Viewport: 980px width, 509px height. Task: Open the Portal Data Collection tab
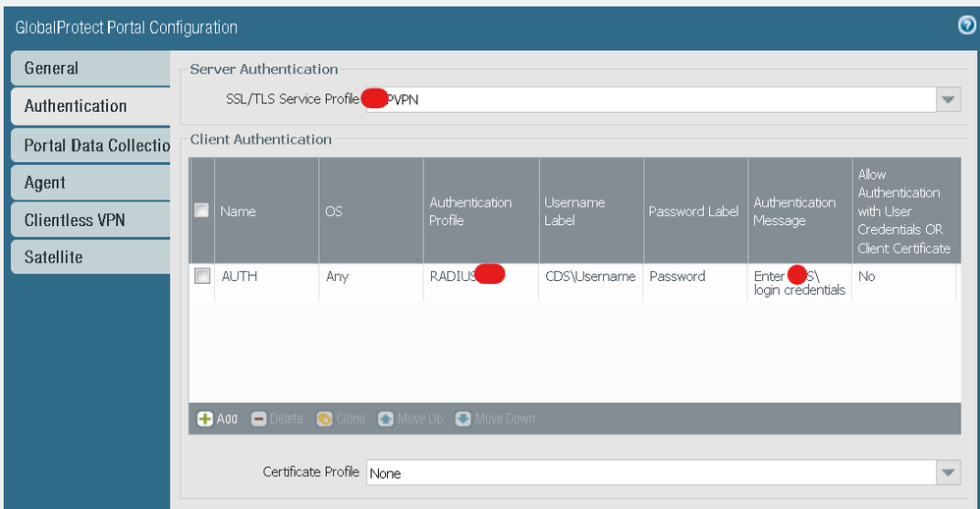click(90, 144)
